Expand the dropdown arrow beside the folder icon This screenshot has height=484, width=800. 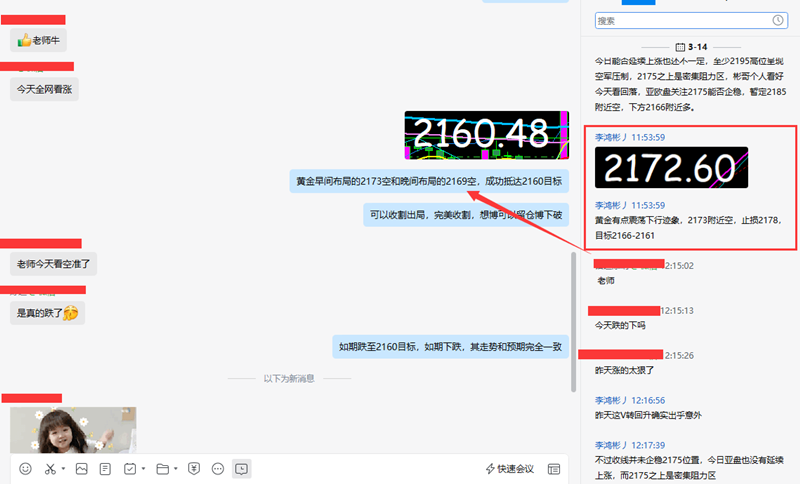tap(176, 468)
